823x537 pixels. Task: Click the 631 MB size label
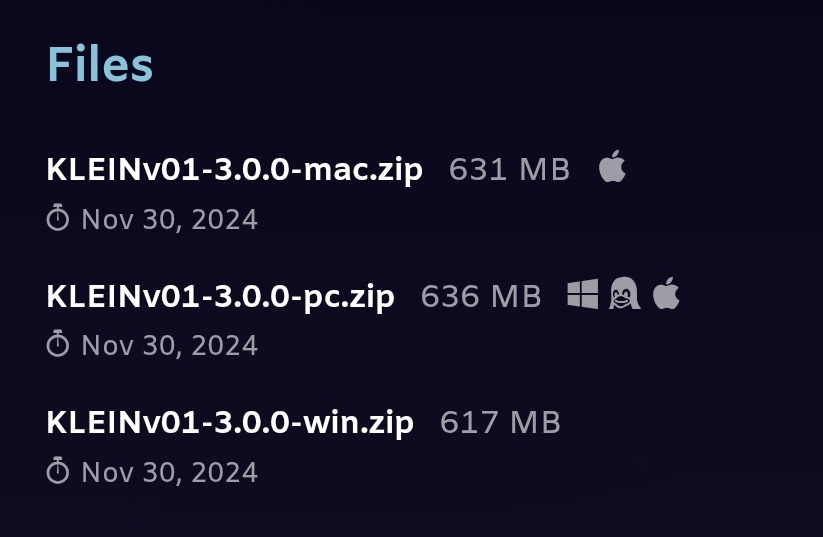pos(509,170)
